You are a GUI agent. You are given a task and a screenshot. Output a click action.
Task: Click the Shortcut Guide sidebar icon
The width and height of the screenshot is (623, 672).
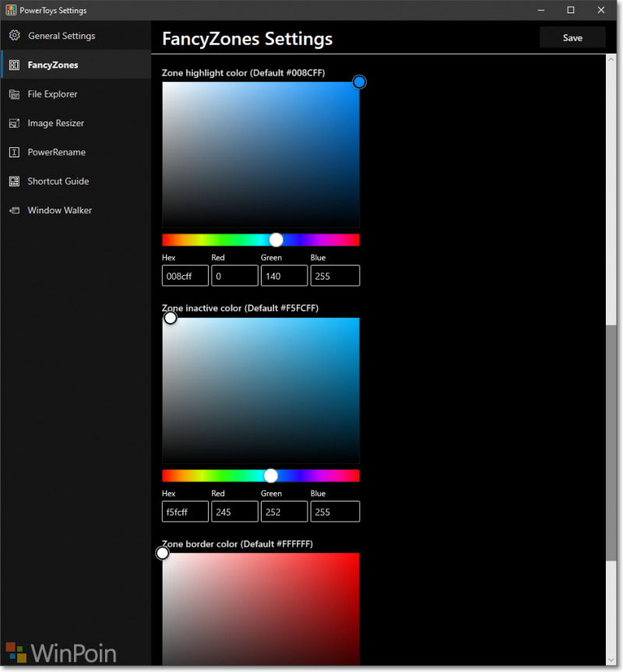tap(15, 181)
